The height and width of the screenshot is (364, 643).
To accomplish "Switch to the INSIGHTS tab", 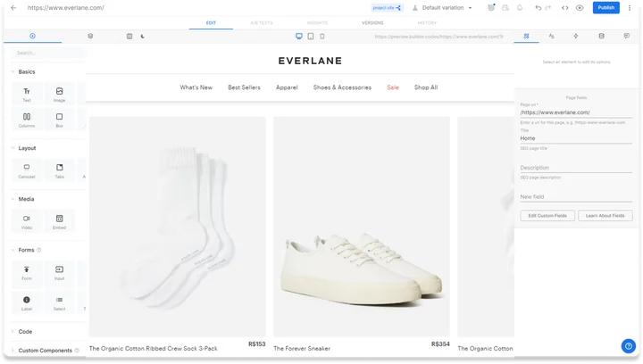I will [317, 23].
